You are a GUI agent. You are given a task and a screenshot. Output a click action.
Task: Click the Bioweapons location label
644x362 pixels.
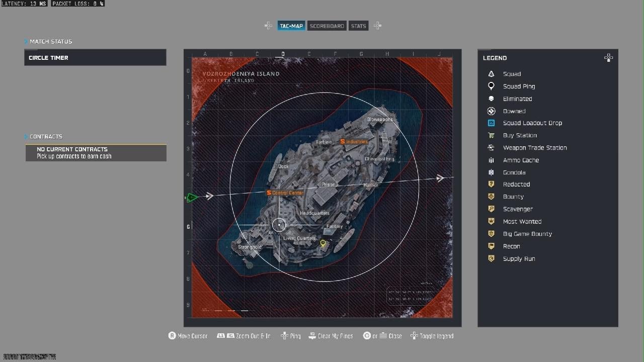(x=380, y=120)
